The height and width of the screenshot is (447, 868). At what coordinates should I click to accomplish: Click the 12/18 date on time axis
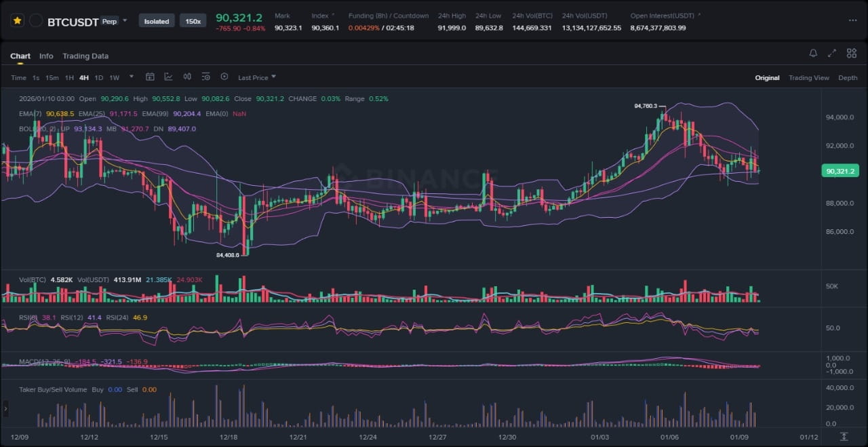click(229, 438)
